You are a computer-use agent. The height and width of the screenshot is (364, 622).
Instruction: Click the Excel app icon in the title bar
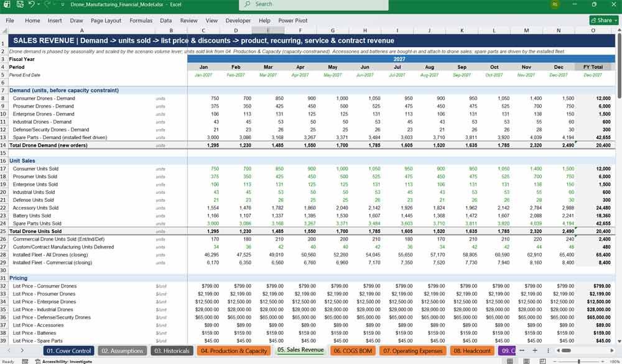pyautogui.click(x=7, y=4)
